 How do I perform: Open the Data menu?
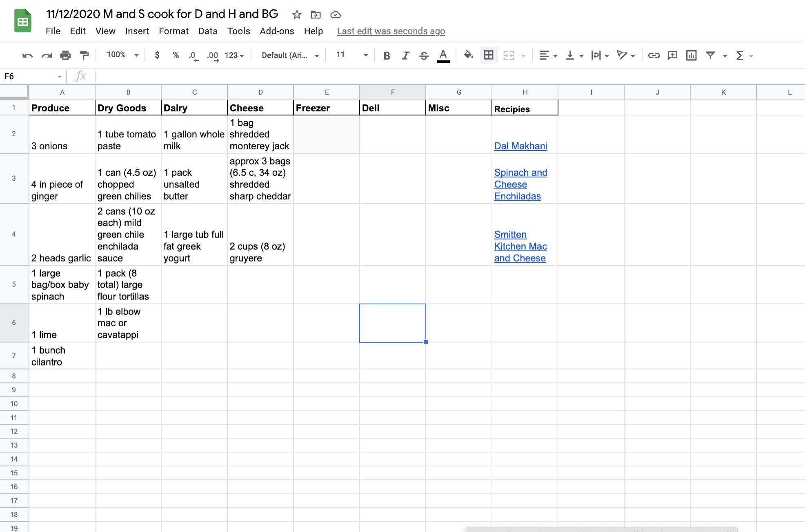click(x=208, y=31)
